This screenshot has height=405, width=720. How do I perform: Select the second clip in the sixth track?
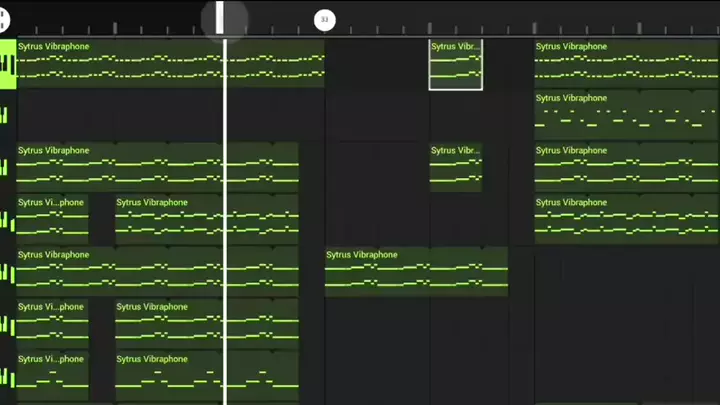[206, 324]
